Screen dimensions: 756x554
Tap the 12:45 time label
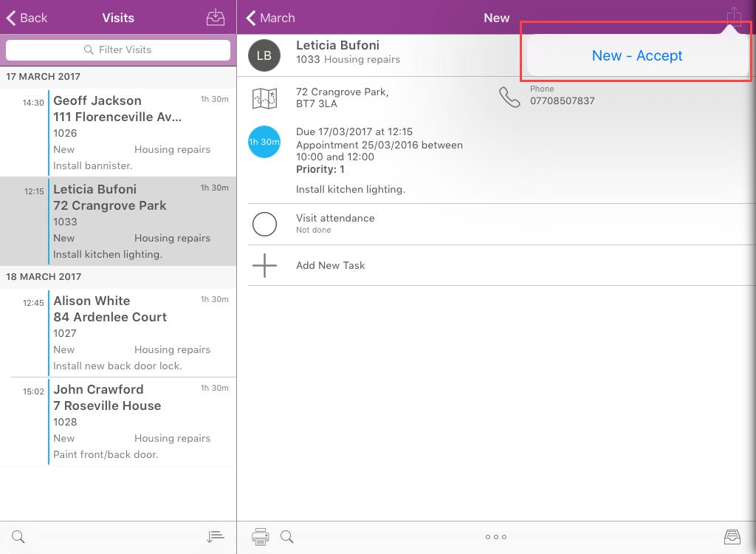click(33, 303)
